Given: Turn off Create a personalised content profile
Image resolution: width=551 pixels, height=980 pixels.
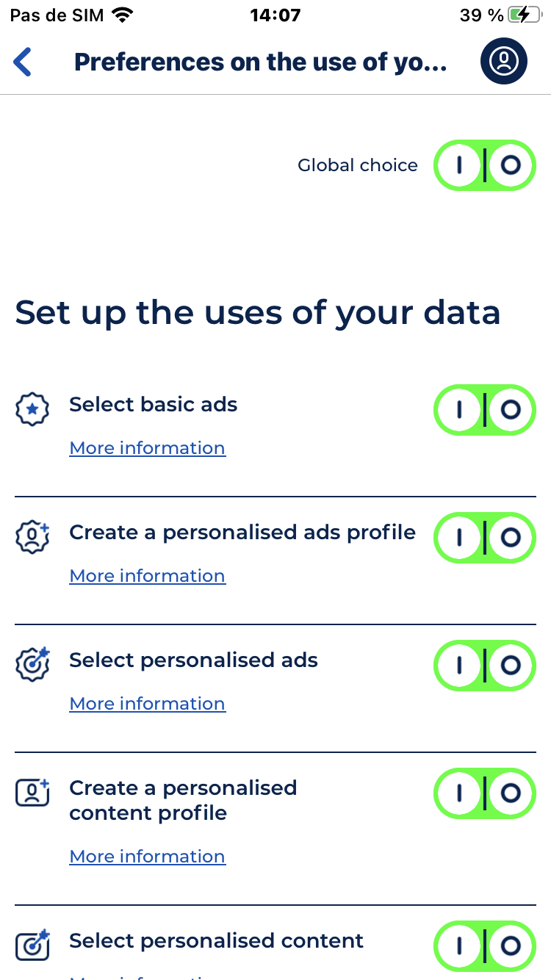Looking at the screenshot, I should click(511, 793).
